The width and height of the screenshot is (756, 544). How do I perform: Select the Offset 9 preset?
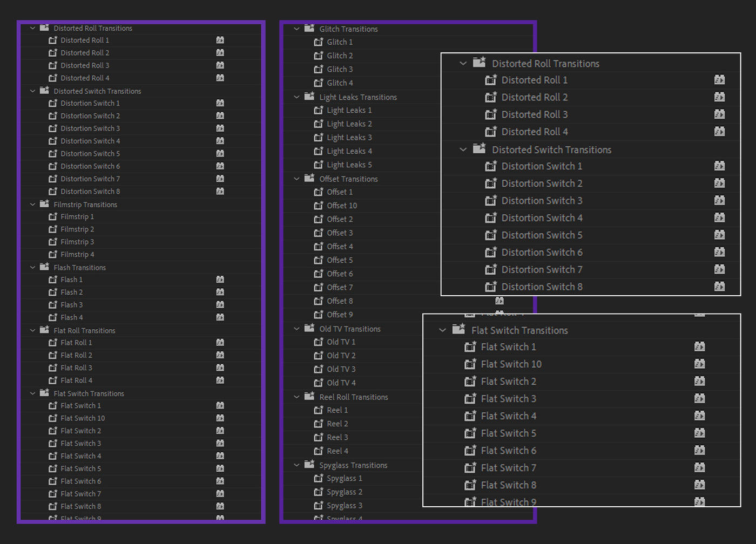tap(340, 315)
